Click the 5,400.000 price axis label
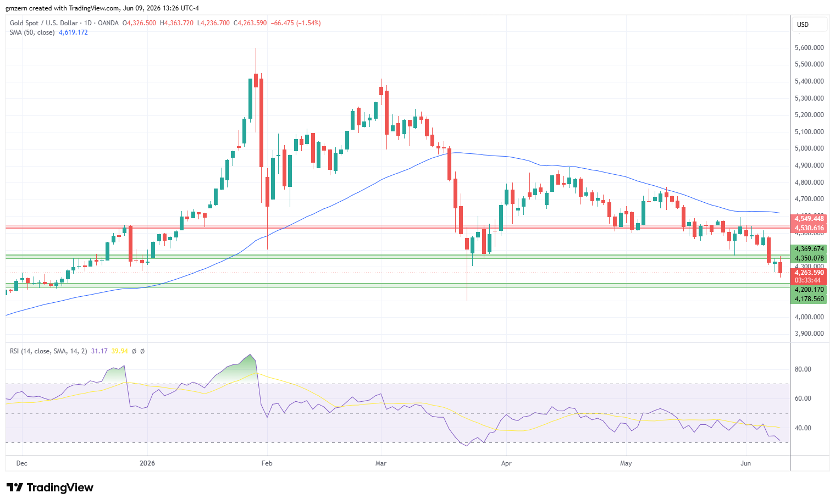This screenshot has width=835, height=504. pyautogui.click(x=809, y=81)
